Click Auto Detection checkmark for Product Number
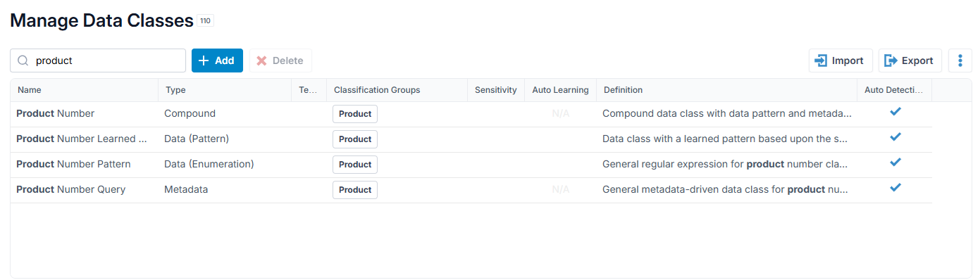The width and height of the screenshot is (980, 280). coord(895,112)
